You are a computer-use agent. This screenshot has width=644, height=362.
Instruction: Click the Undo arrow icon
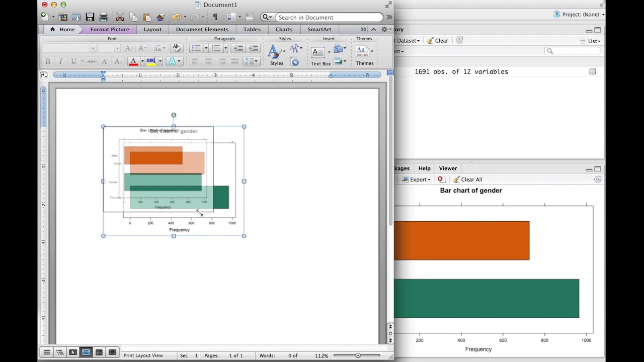tap(177, 17)
